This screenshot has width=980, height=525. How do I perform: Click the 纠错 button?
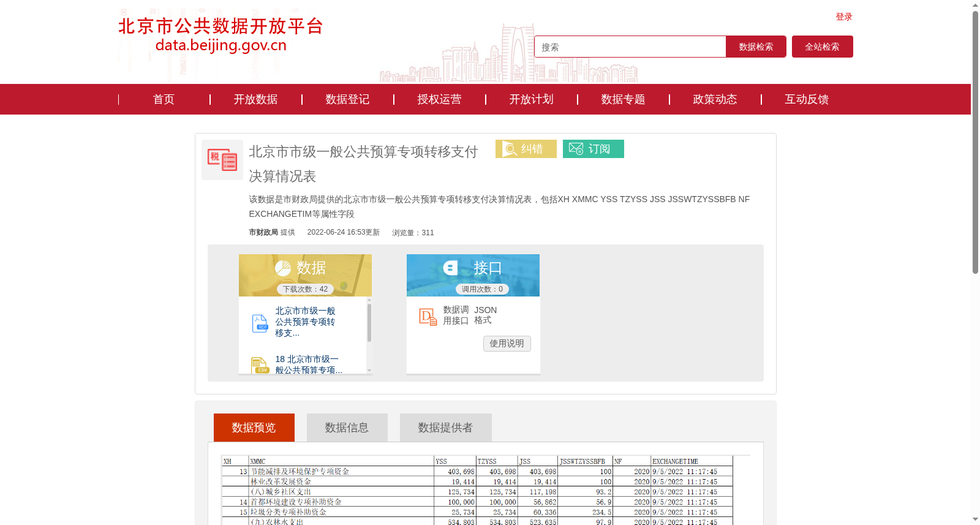tap(526, 149)
